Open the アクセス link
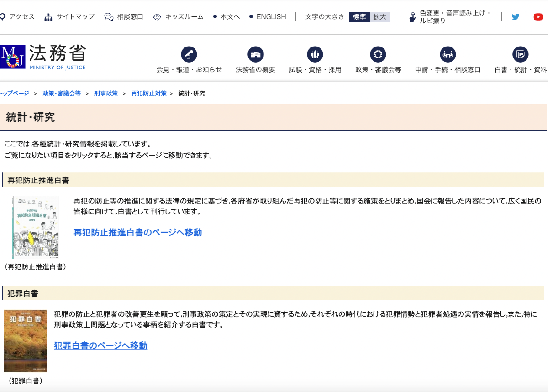548x392 pixels. [22, 17]
